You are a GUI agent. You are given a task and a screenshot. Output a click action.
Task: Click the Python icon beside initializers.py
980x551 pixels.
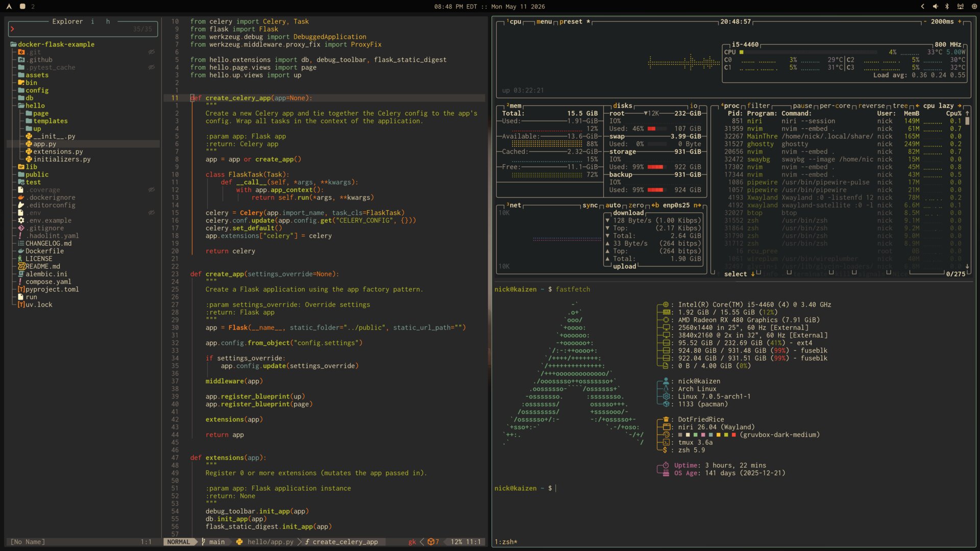pos(29,159)
